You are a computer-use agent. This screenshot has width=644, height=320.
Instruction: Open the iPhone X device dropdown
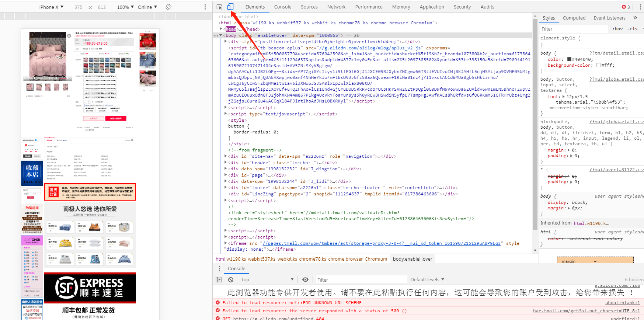click(51, 7)
